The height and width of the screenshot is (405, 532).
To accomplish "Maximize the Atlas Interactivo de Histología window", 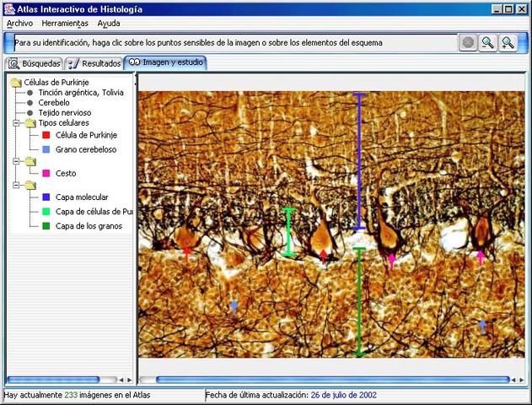I will click(508, 9).
